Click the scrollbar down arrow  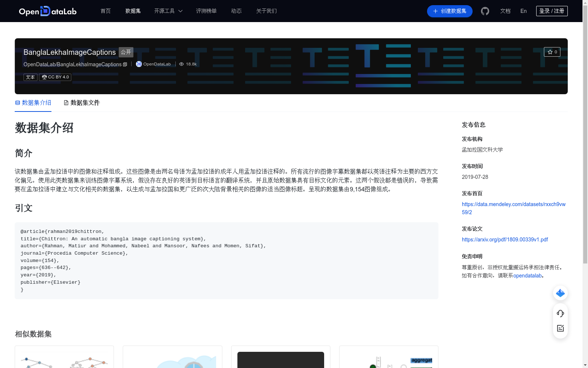tap(585, 365)
